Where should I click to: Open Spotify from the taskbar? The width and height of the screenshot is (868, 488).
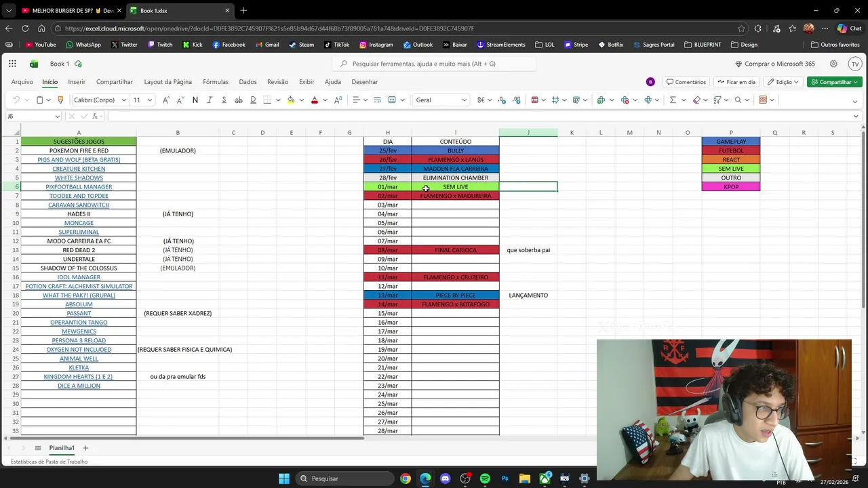point(485,479)
